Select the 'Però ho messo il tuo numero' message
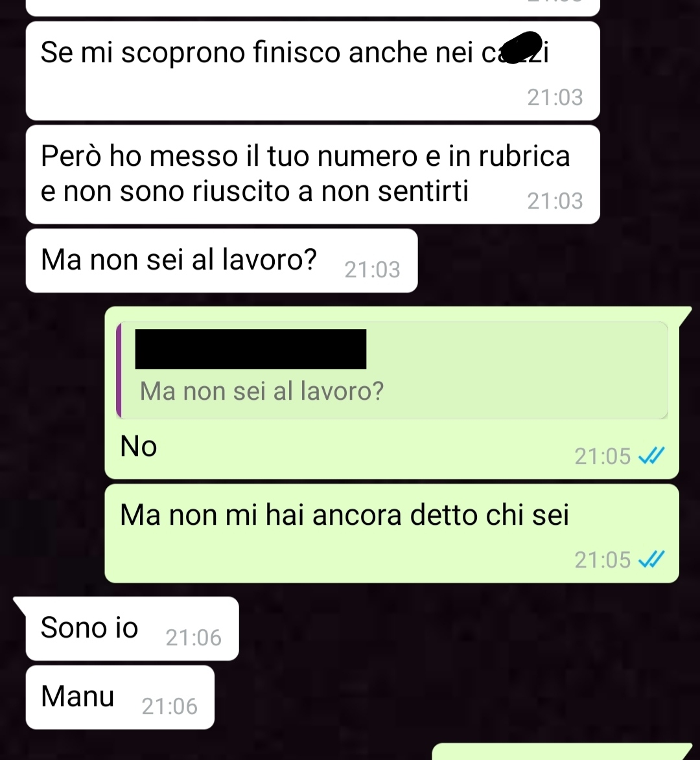 (312, 174)
